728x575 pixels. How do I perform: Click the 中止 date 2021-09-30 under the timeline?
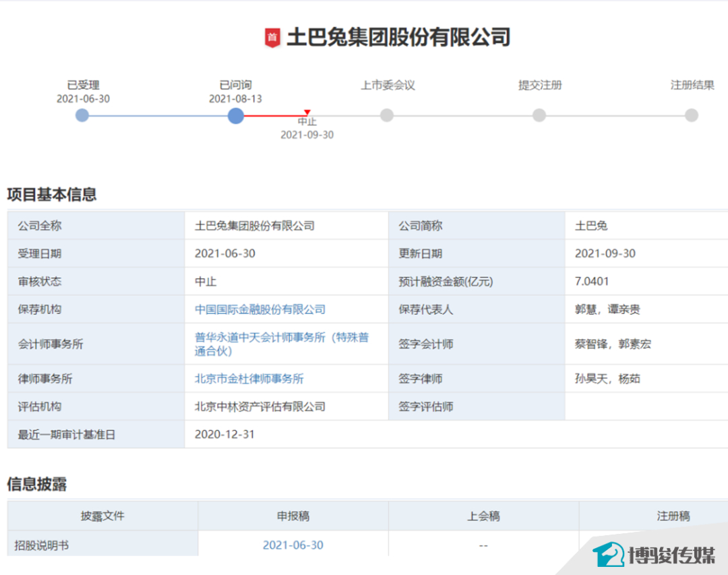(x=307, y=135)
